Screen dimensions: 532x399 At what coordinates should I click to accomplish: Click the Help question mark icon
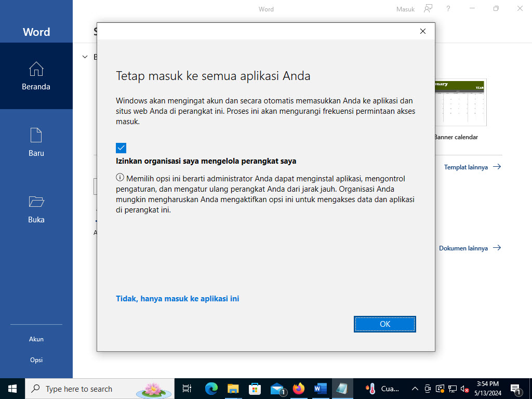pyautogui.click(x=448, y=9)
